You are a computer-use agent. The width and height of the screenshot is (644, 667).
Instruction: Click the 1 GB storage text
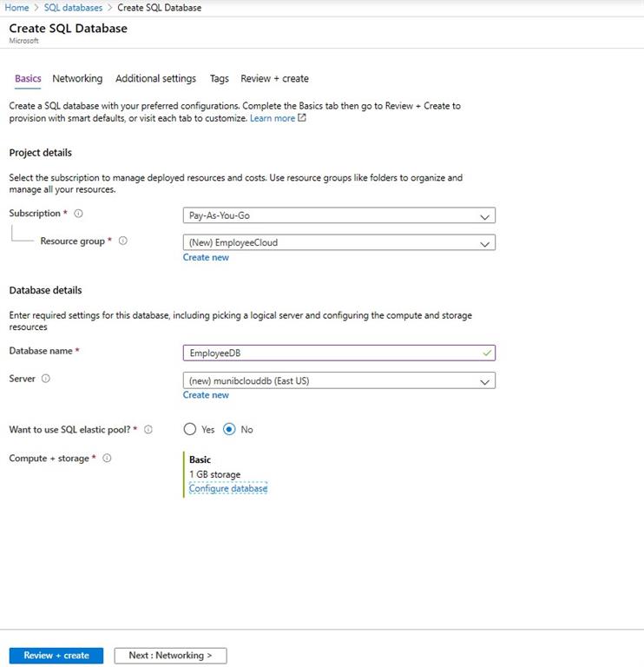coord(215,474)
